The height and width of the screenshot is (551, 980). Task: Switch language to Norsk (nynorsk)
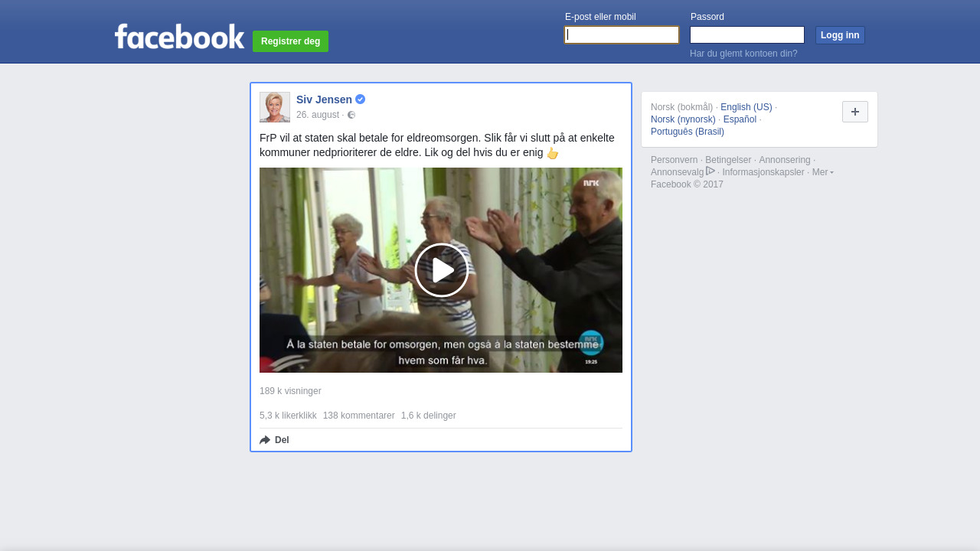click(x=683, y=119)
